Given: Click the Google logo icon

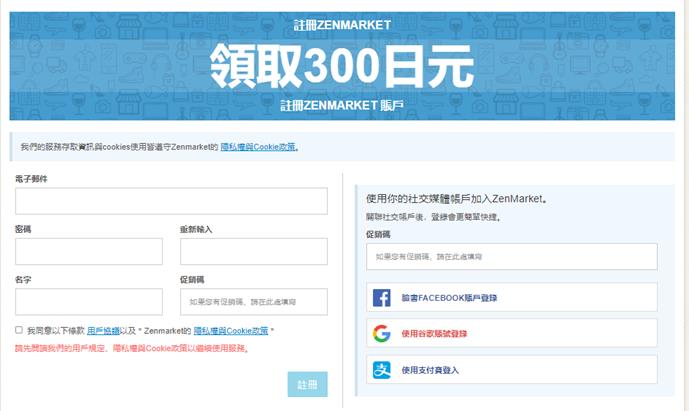Looking at the screenshot, I should (381, 334).
